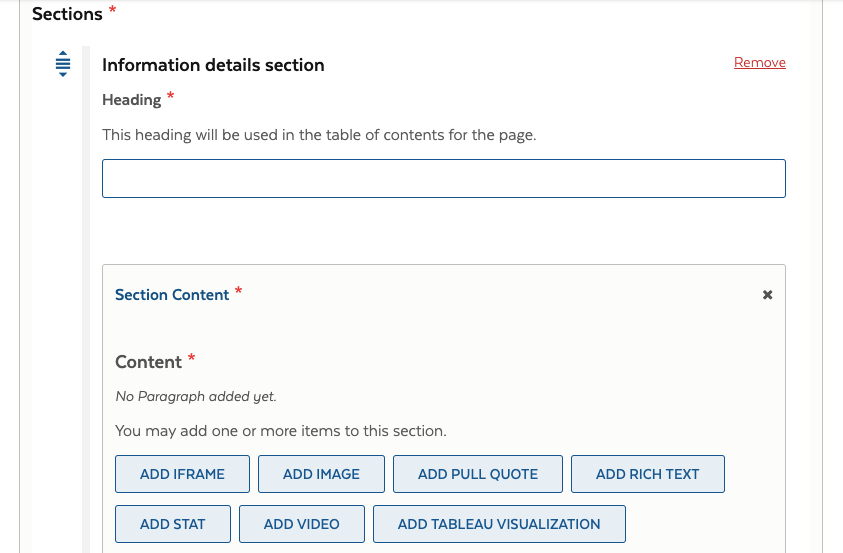Click the section reorder drag handle
Screen dimensions: 843x553
(63, 63)
